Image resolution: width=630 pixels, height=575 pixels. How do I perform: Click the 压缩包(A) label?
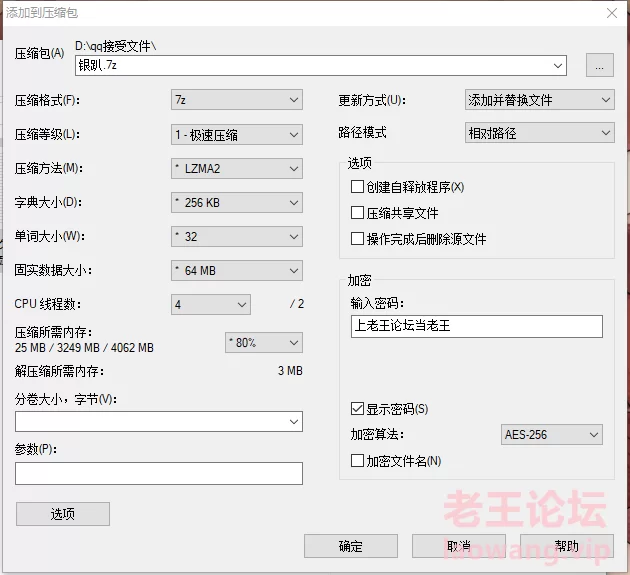[39, 53]
